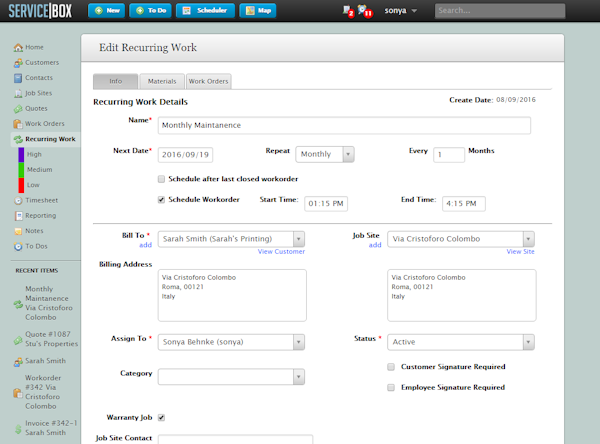
Task: Open the Scheduler toolbar button
Action: pyautogui.click(x=205, y=11)
